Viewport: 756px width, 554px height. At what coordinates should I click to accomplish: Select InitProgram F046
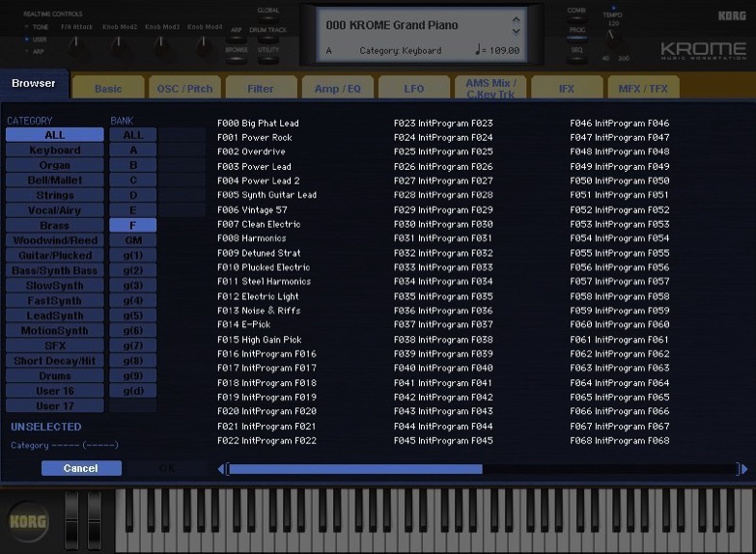pyautogui.click(x=620, y=124)
